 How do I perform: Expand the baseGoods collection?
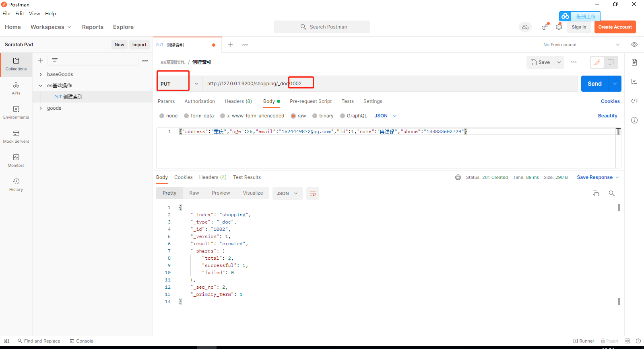(x=41, y=74)
